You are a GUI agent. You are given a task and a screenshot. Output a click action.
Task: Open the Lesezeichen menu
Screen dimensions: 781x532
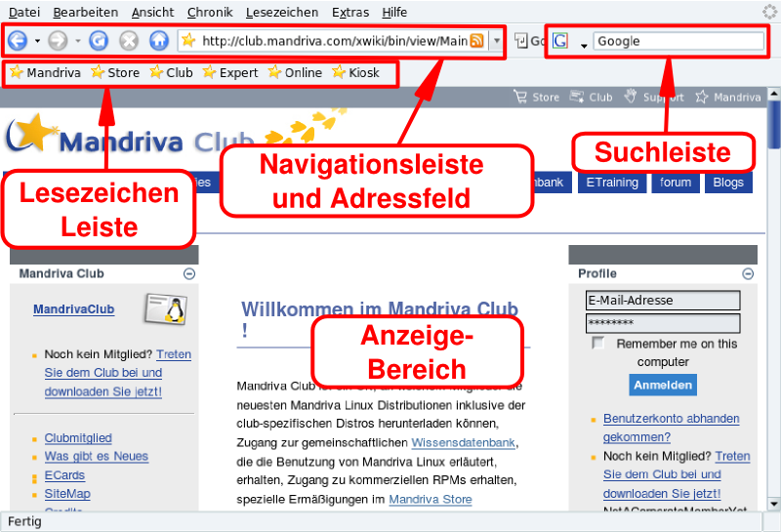282,12
